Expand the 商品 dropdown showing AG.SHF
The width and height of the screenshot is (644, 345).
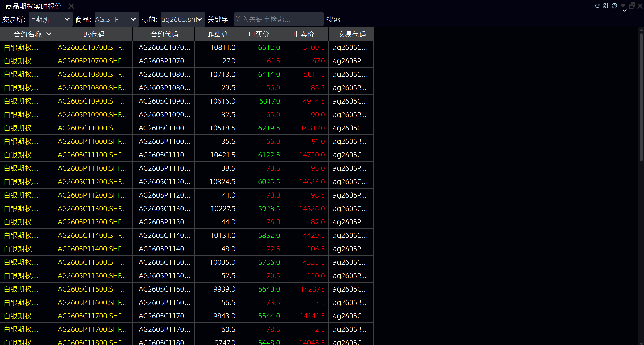tap(116, 19)
